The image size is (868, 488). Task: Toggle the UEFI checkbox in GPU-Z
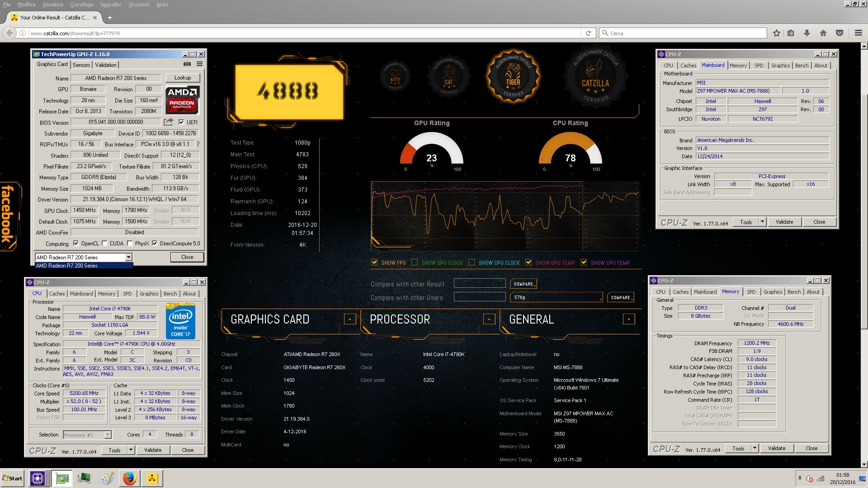181,122
